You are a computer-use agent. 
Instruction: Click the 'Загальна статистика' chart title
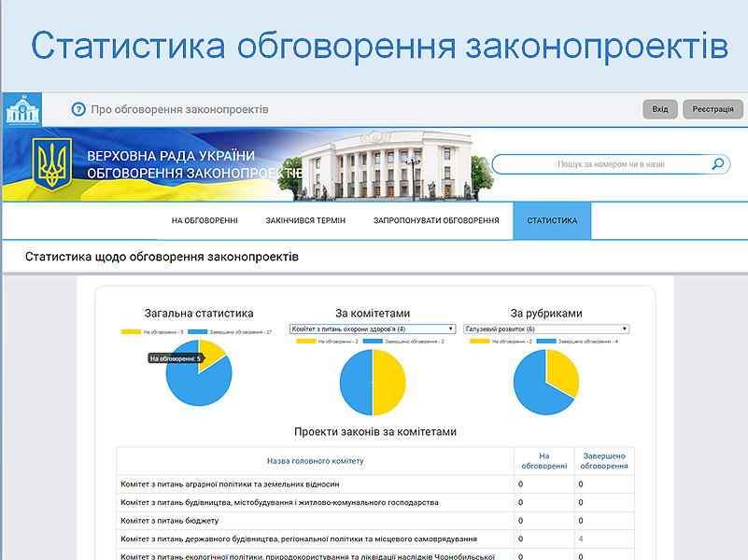coord(199,313)
